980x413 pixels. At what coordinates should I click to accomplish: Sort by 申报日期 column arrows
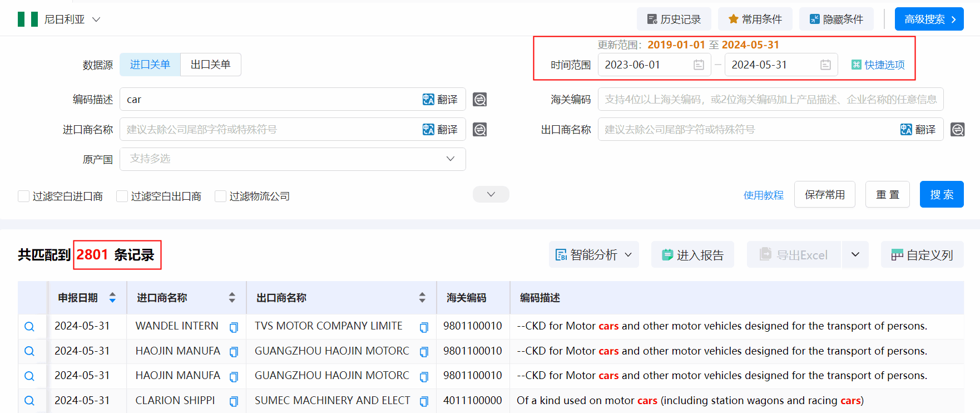[112, 298]
